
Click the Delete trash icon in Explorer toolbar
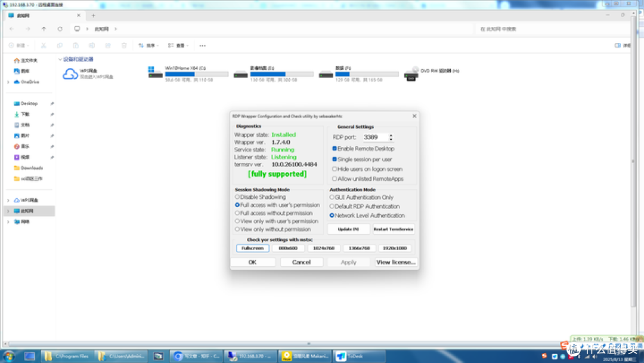tap(123, 45)
